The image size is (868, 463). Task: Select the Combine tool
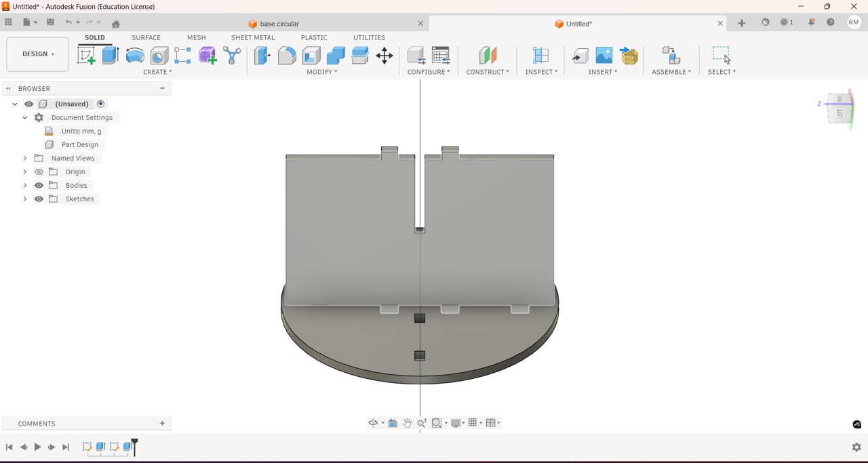pos(336,56)
